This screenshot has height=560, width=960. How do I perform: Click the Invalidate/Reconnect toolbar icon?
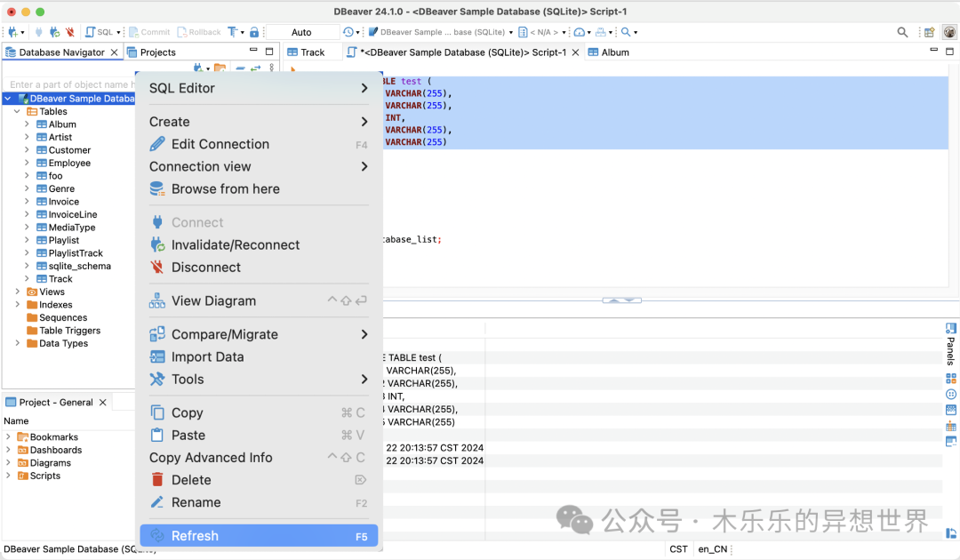54,32
